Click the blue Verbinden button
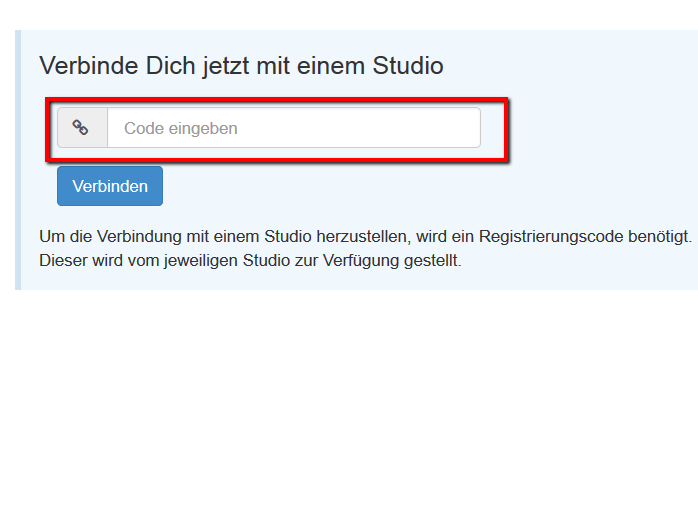The width and height of the screenshot is (698, 530). tap(110, 186)
